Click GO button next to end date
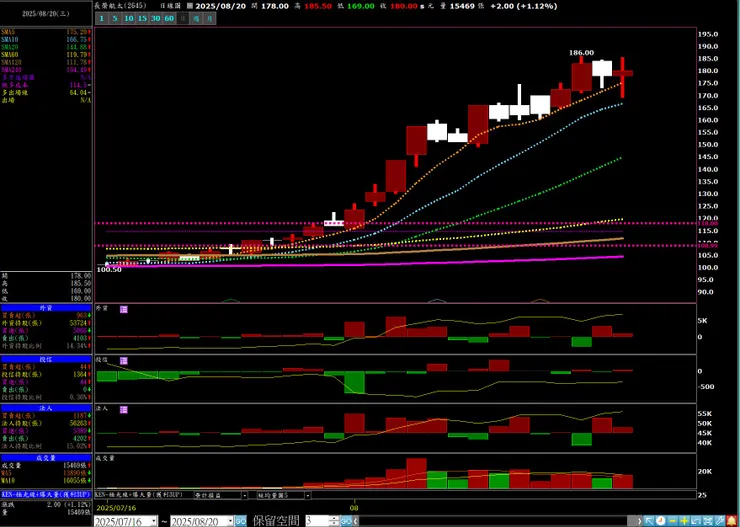This screenshot has width=740, height=527. (241, 521)
